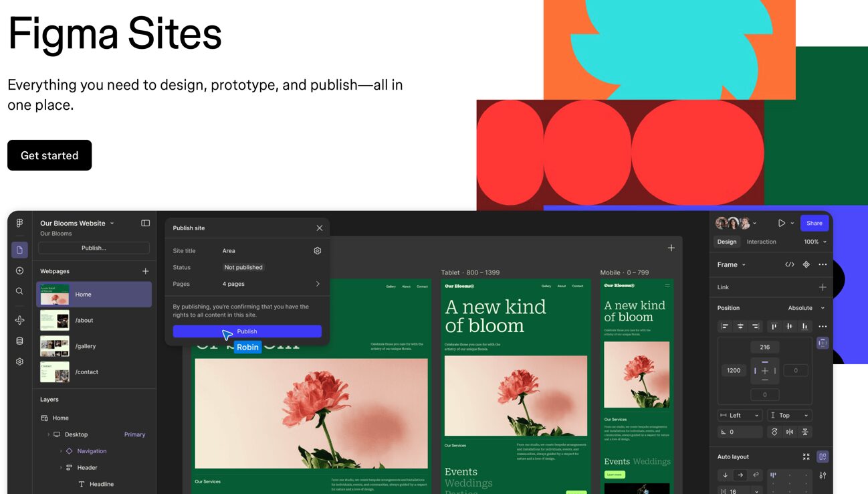Open the Figma main menu logo
868x494 pixels.
click(19, 224)
